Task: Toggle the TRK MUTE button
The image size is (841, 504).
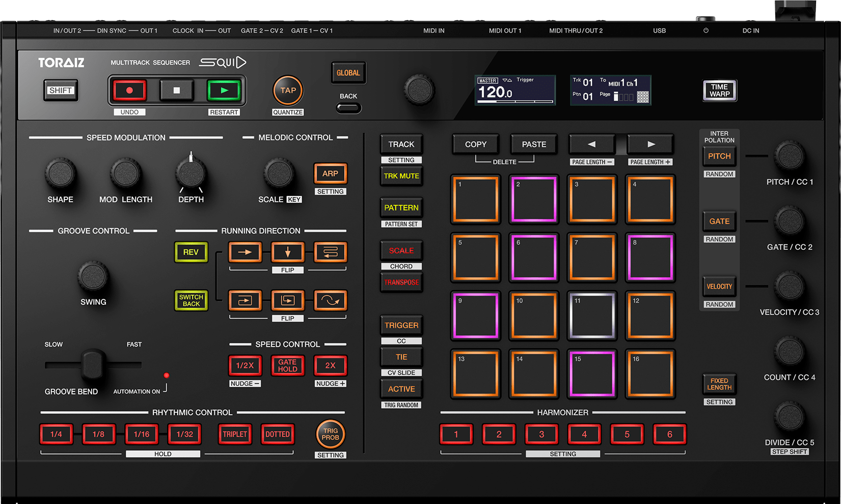Action: [x=401, y=176]
